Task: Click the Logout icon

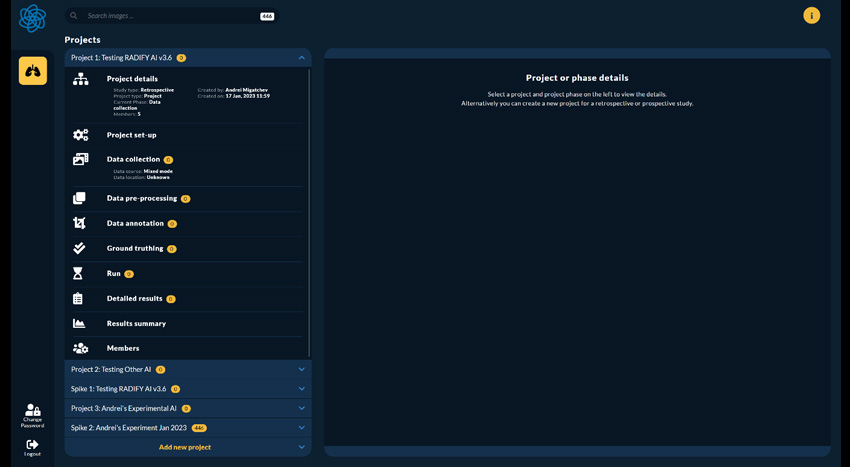Action: [33, 446]
